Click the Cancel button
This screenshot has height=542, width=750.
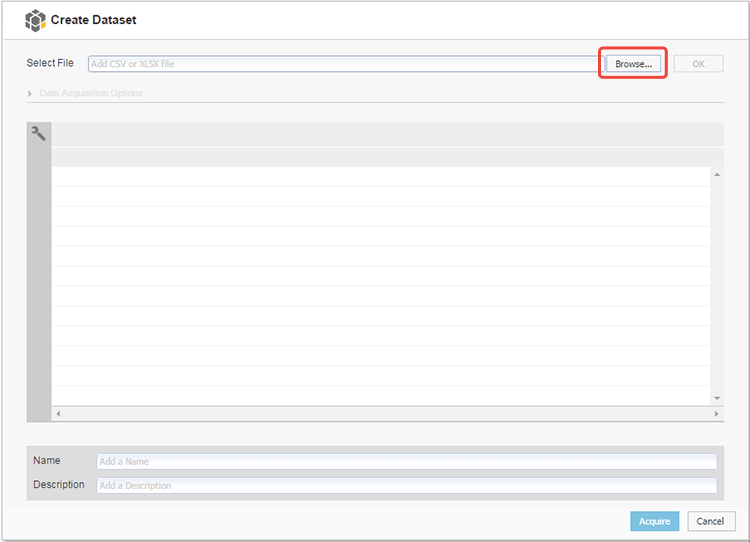point(711,521)
